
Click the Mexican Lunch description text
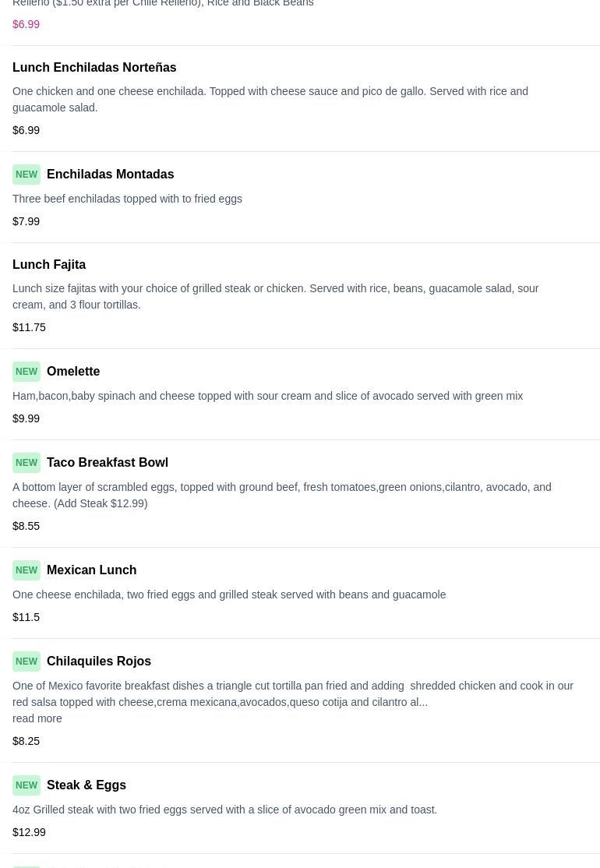(x=229, y=595)
